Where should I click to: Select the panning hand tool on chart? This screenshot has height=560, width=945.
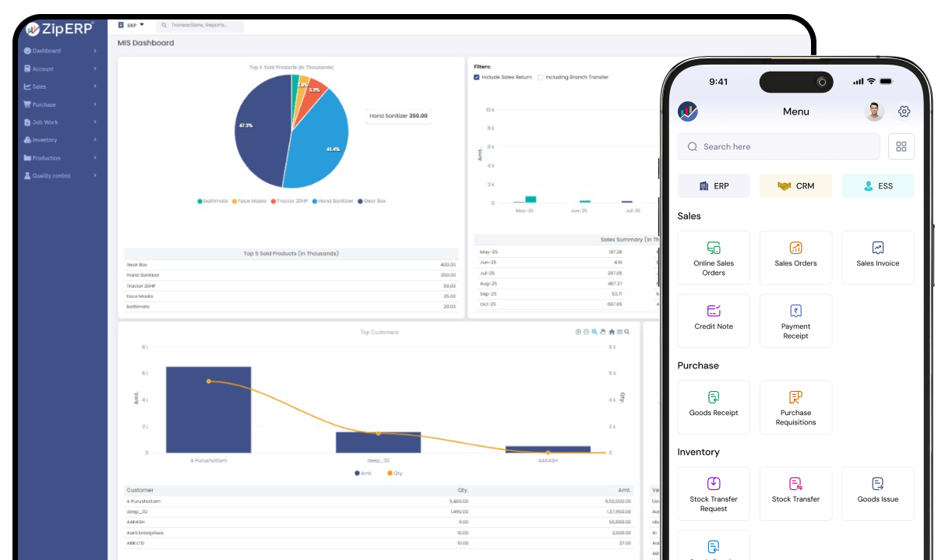[x=603, y=332]
